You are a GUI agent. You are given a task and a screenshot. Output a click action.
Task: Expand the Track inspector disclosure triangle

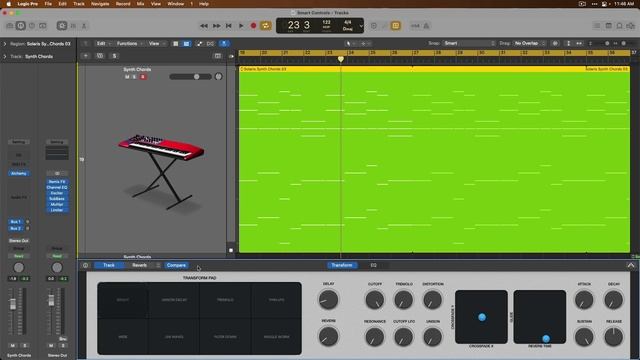click(x=5, y=56)
